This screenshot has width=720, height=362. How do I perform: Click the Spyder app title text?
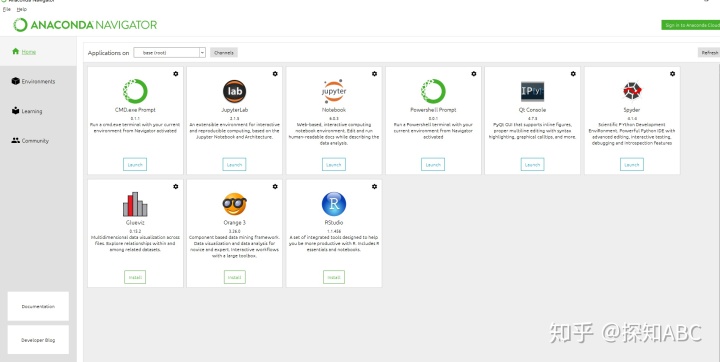tap(632, 110)
